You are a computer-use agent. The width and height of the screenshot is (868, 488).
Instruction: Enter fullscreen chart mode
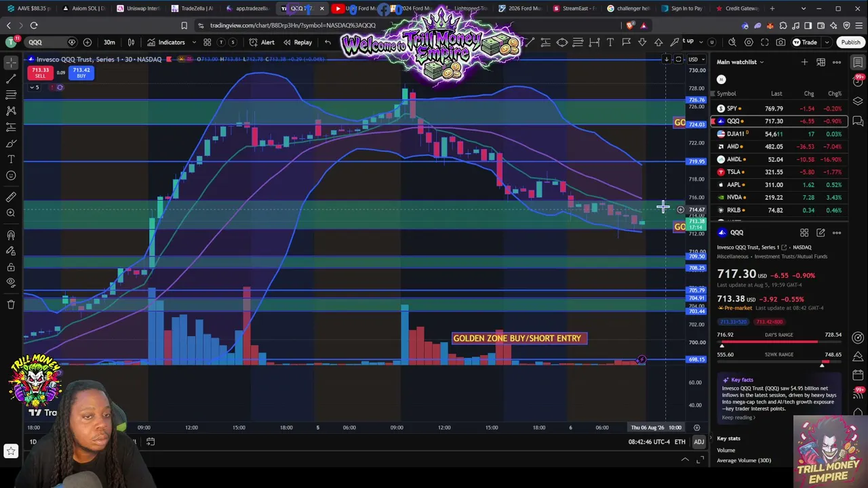(765, 42)
